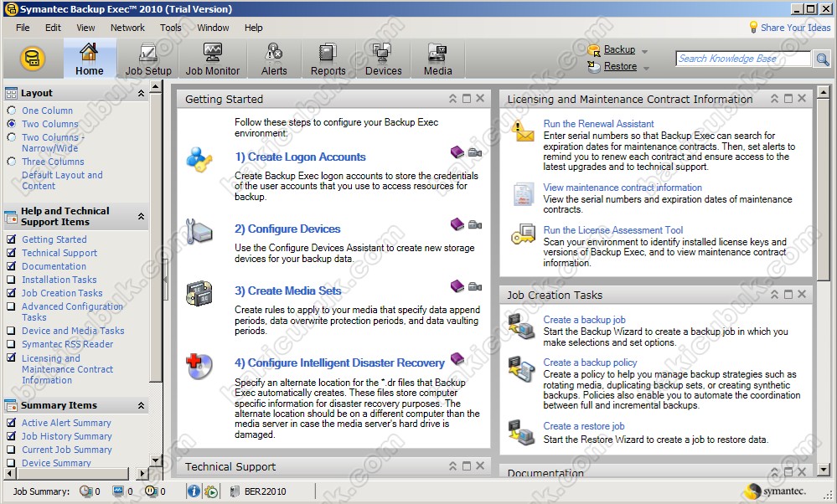Viewport: 837px width, 504px height.
Task: Click the Renewal Assistant warning envelope icon
Action: [x=523, y=131]
